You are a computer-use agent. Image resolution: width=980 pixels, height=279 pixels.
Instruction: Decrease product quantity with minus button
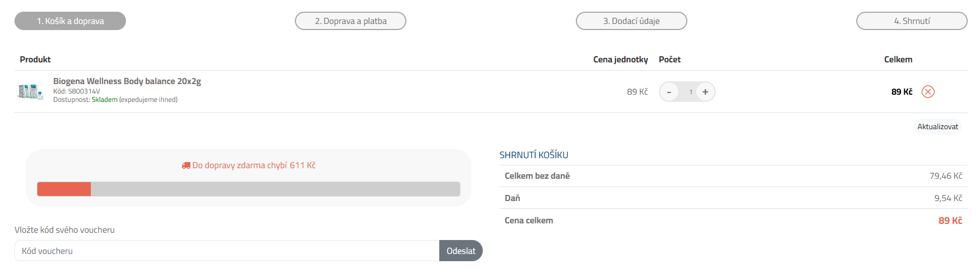point(669,92)
